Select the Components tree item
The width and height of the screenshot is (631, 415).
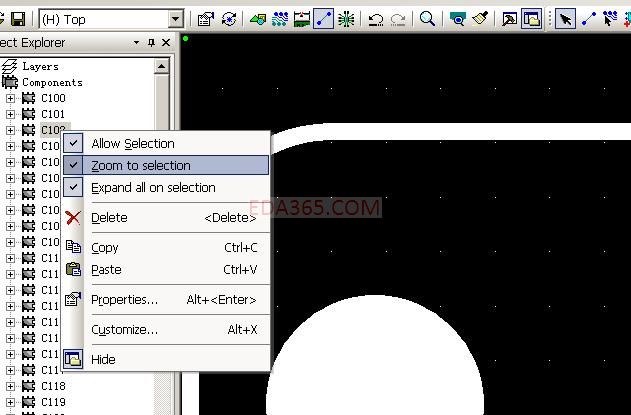tap(52, 82)
